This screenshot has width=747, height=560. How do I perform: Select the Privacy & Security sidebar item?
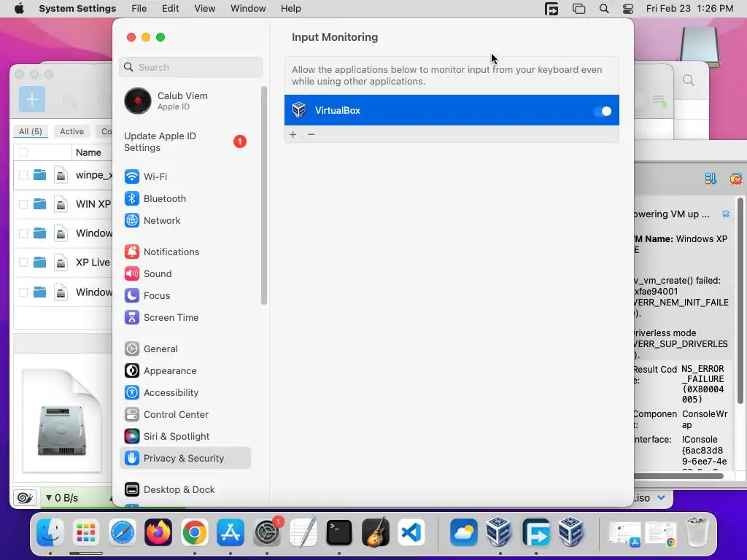185,458
